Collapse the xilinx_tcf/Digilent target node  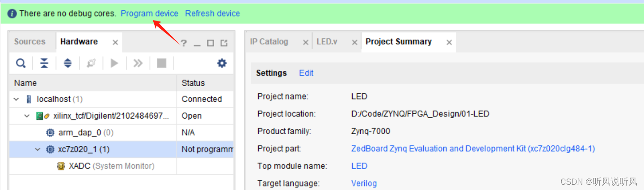[27, 116]
